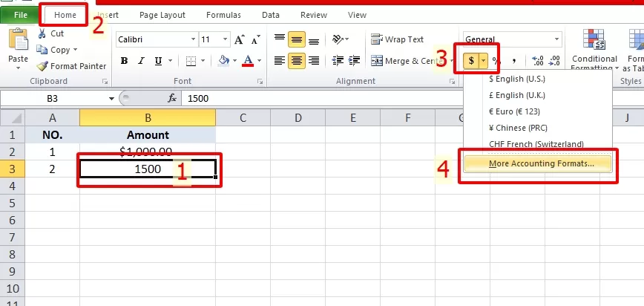
Task: Choose CHF French (Switzerland) format
Action: point(538,144)
